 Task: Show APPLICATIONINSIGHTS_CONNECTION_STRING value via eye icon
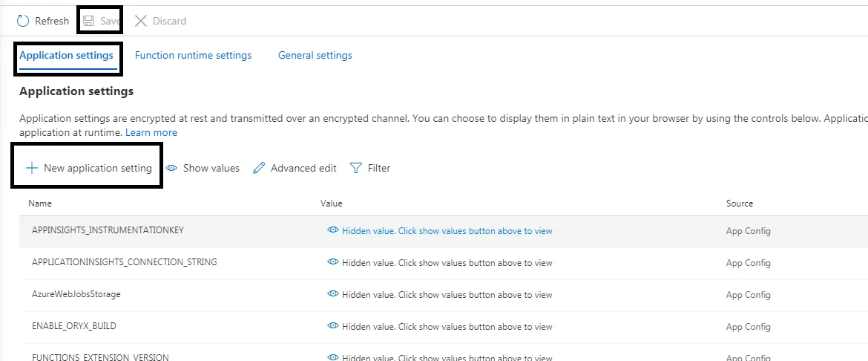point(333,262)
